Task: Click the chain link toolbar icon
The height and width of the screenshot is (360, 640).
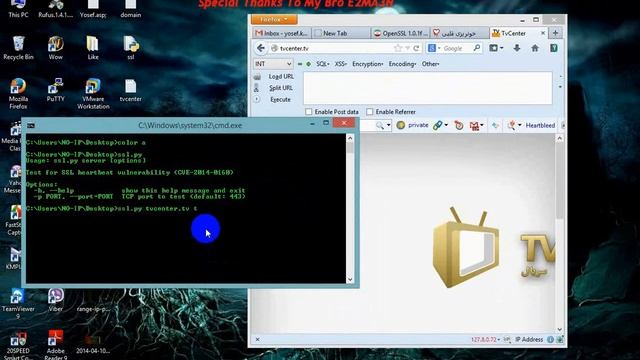Action: click(x=438, y=125)
